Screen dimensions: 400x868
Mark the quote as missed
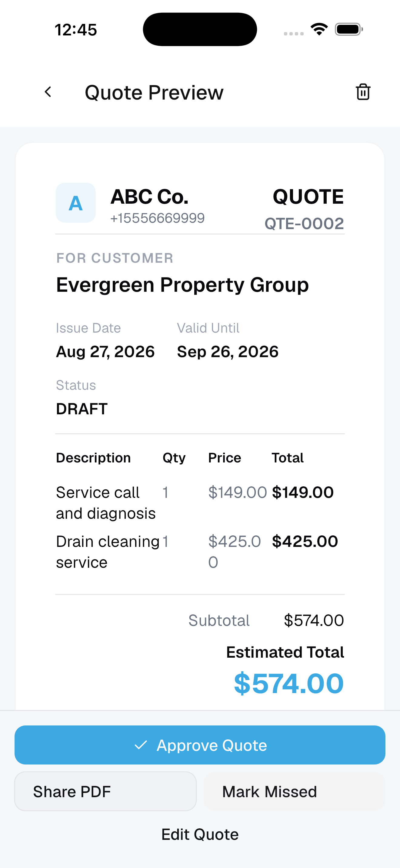(295, 791)
